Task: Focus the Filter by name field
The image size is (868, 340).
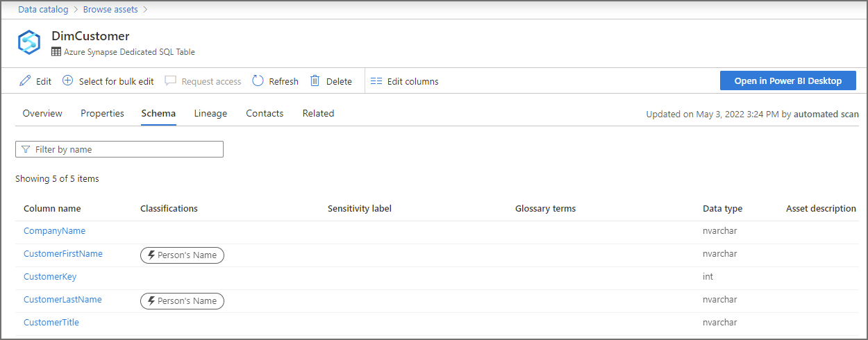Action: click(x=125, y=149)
